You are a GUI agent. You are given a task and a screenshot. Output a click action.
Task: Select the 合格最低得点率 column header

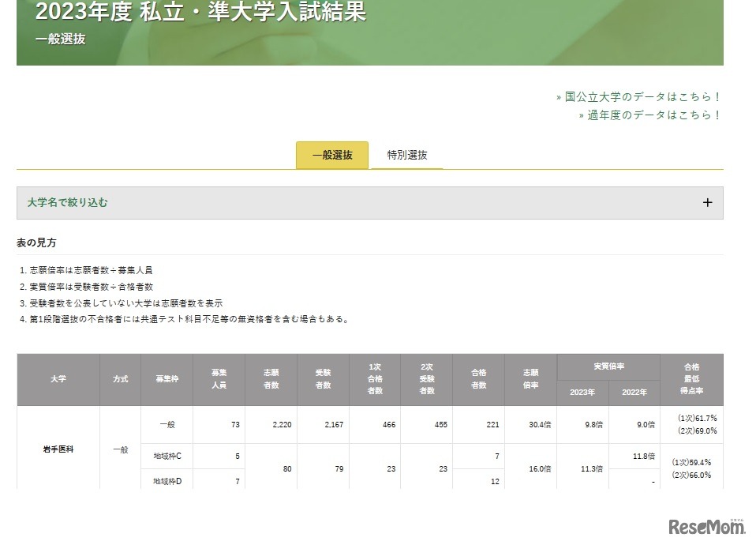tap(692, 379)
